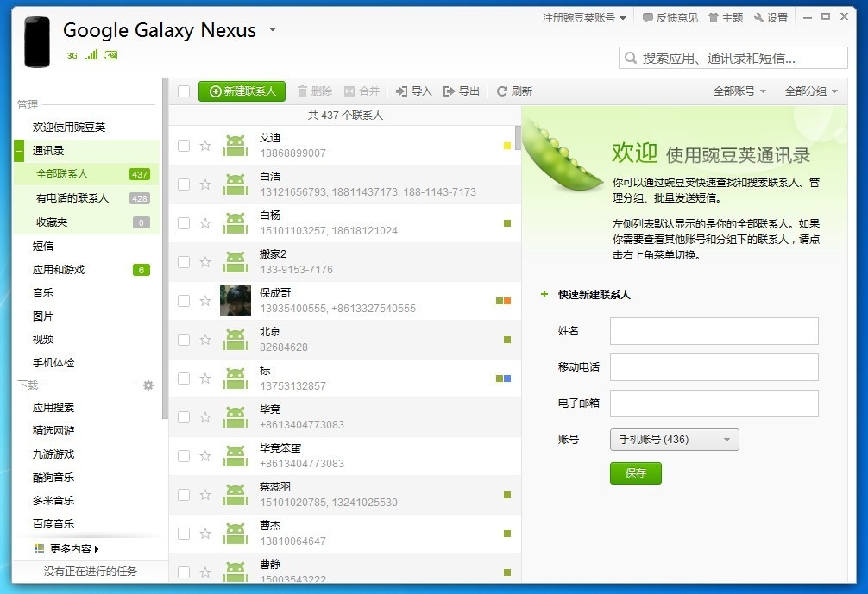Viewport: 868px width, 594px height.
Task: Star the contact 蔡蕊羽
Action: (x=205, y=495)
